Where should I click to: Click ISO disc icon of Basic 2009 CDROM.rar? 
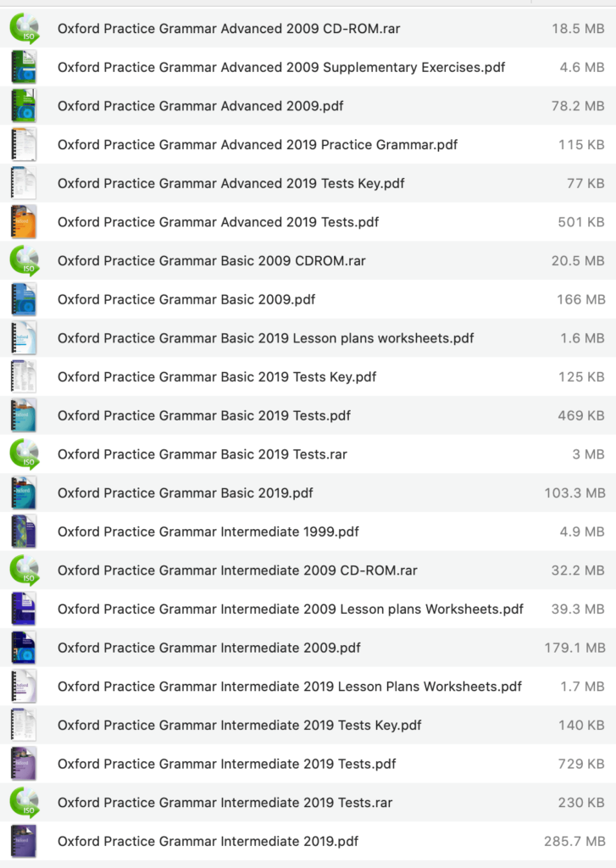coord(24,261)
